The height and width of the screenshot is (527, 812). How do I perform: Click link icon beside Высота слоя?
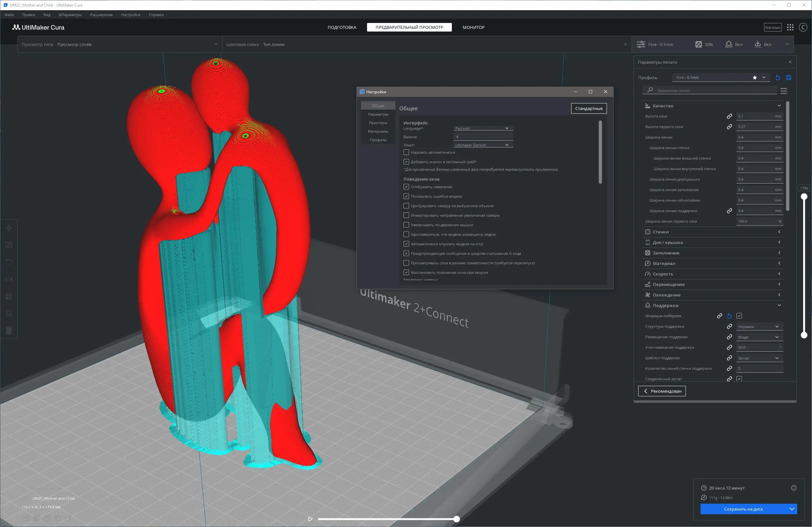click(729, 116)
